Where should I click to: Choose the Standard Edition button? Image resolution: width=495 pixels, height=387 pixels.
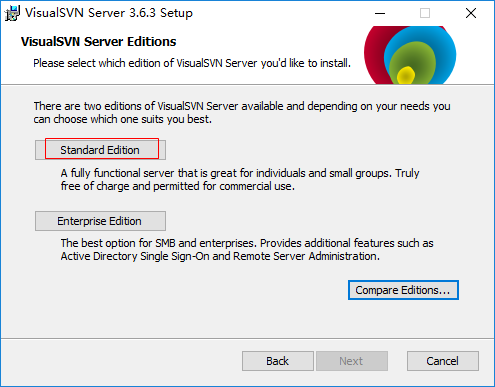pos(100,150)
